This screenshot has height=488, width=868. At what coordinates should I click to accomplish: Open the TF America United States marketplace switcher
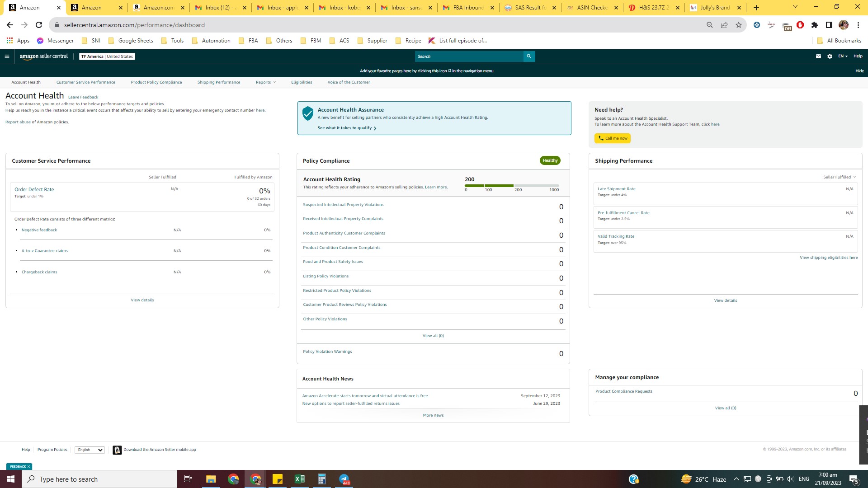pyautogui.click(x=107, y=56)
